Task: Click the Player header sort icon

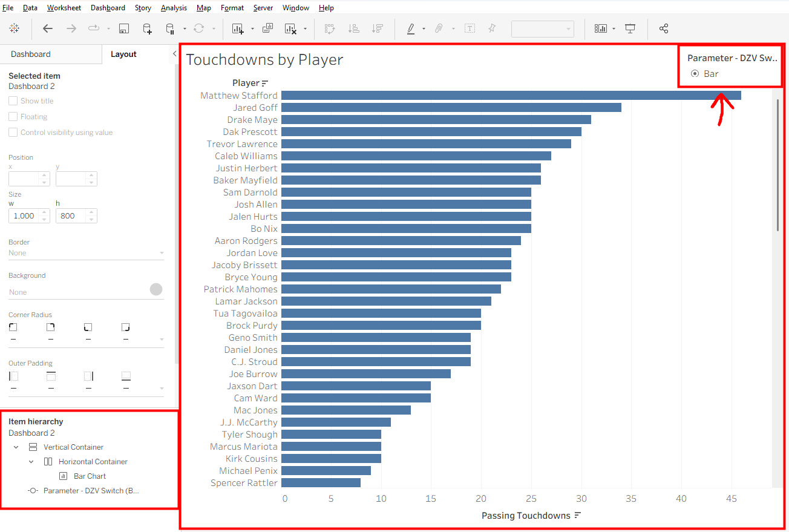Action: [x=265, y=83]
